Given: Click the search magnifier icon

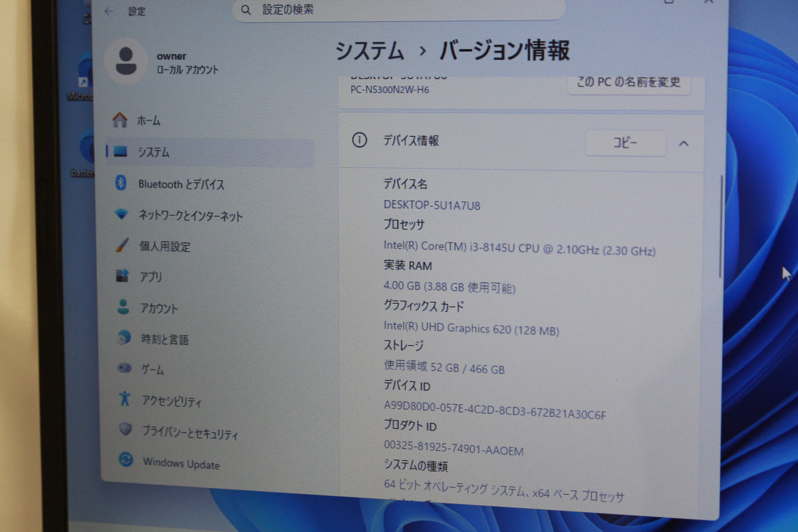Looking at the screenshot, I should tap(246, 10).
